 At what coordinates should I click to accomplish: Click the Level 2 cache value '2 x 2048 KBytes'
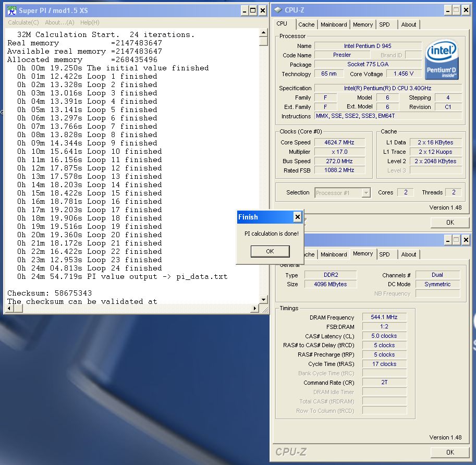pos(436,161)
